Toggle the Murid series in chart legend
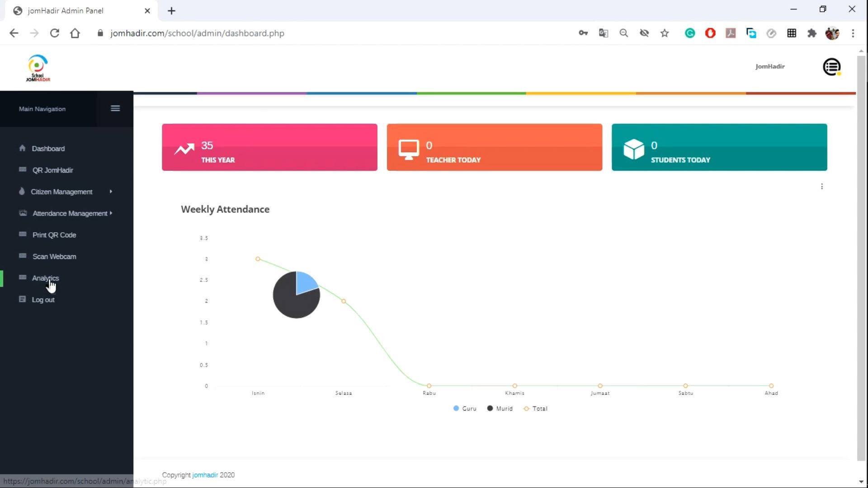This screenshot has height=488, width=868. coord(500,408)
